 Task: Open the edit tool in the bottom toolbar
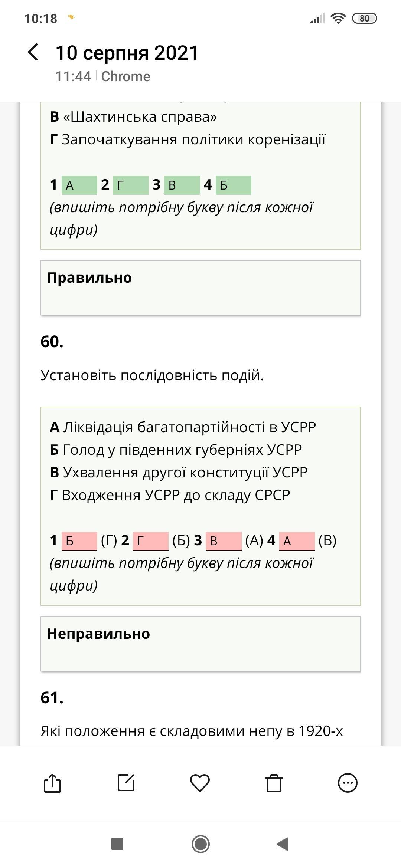coord(126,783)
